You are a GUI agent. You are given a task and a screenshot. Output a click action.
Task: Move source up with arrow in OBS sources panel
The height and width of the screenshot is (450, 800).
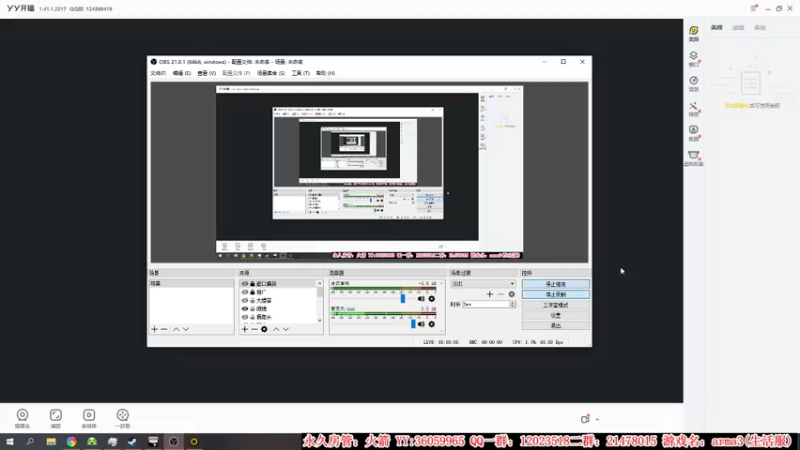point(276,329)
